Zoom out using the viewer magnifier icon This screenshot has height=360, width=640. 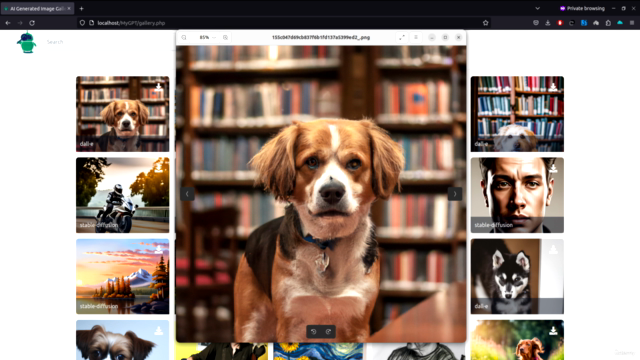point(184,37)
